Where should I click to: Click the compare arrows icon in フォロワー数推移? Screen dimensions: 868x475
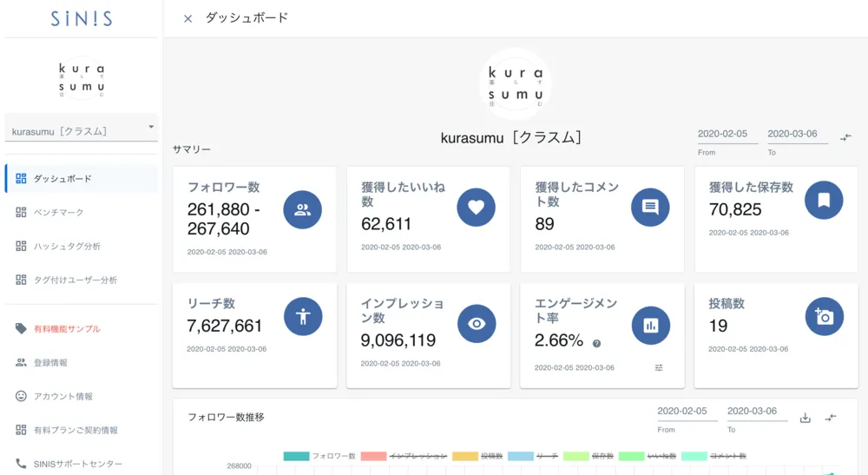(831, 418)
